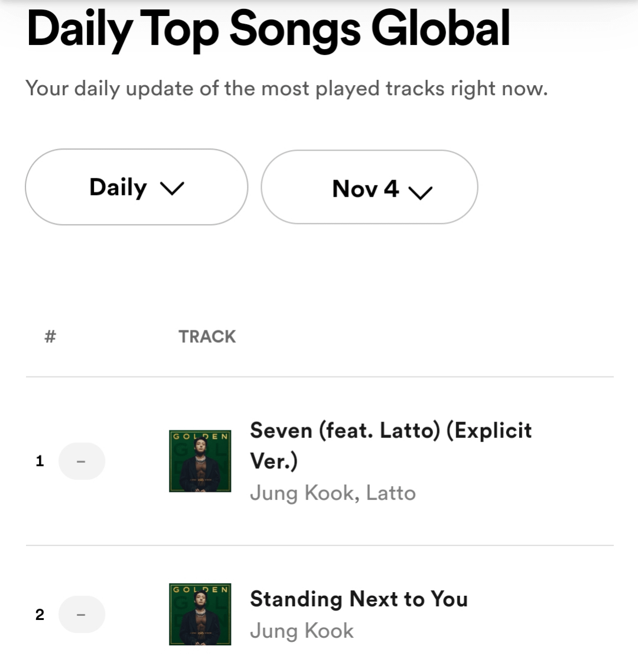
Task: Click the rank change indicator for track 2
Action: [82, 615]
